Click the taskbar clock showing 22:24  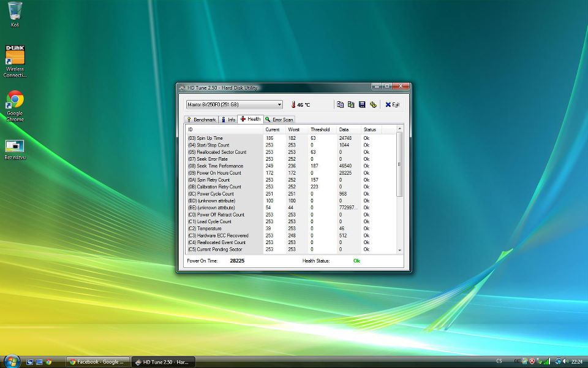click(577, 362)
